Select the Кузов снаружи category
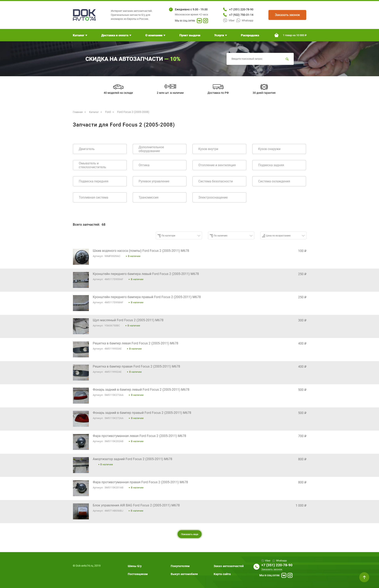 (279, 149)
